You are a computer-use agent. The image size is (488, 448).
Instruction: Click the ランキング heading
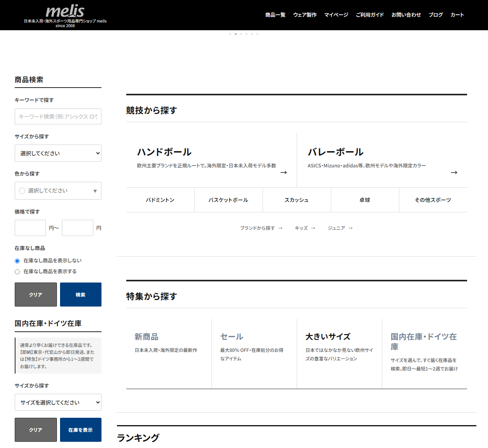pos(138,438)
